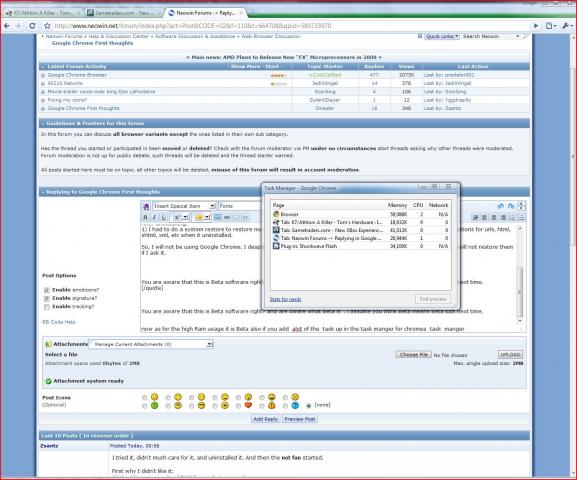Click the sunglasses smiley post icon
577x480 pixels.
click(x=201, y=405)
